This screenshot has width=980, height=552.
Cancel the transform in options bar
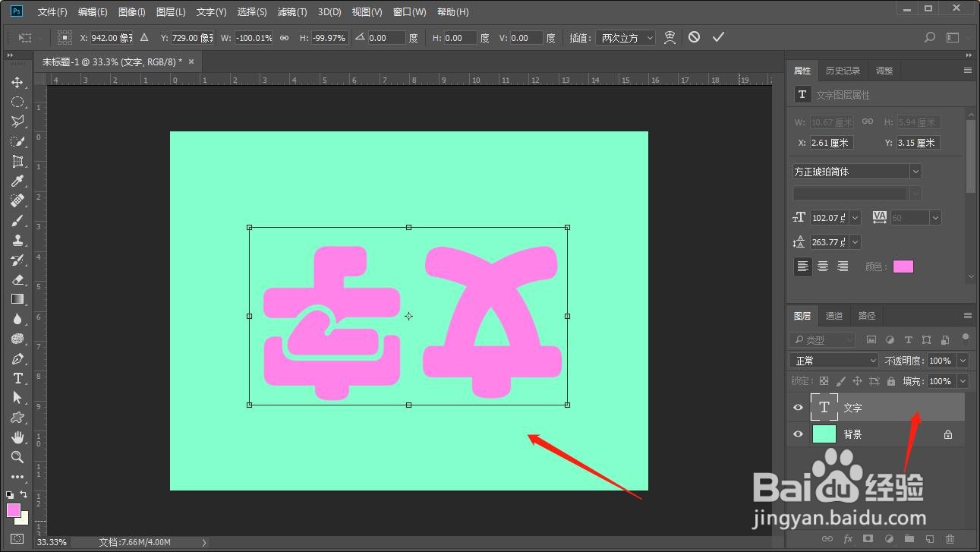[694, 37]
